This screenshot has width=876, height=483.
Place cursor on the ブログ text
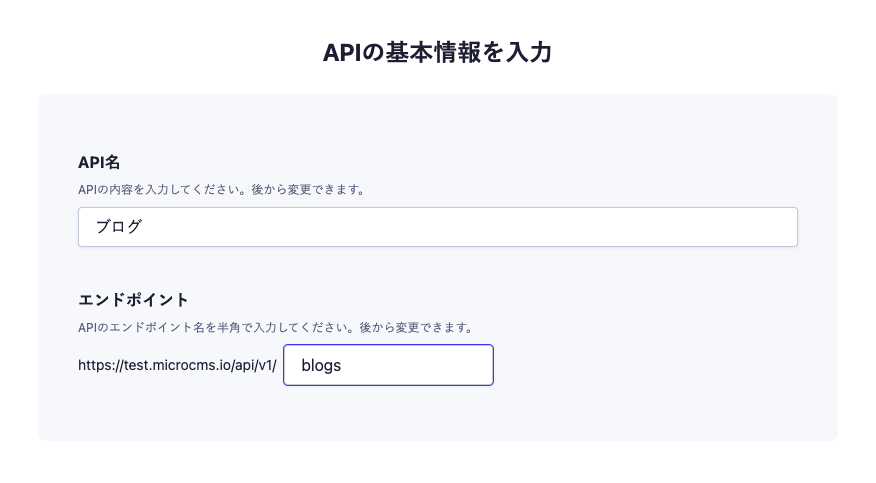[119, 227]
